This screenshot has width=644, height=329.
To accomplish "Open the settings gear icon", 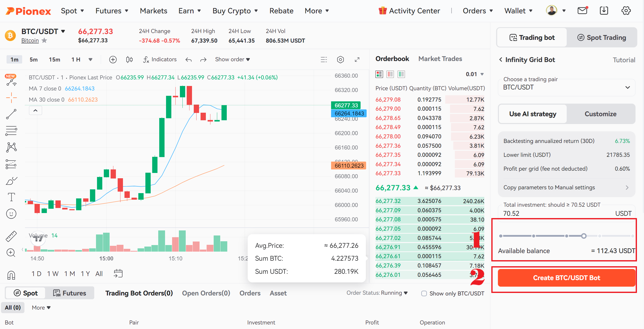I will pos(626,11).
